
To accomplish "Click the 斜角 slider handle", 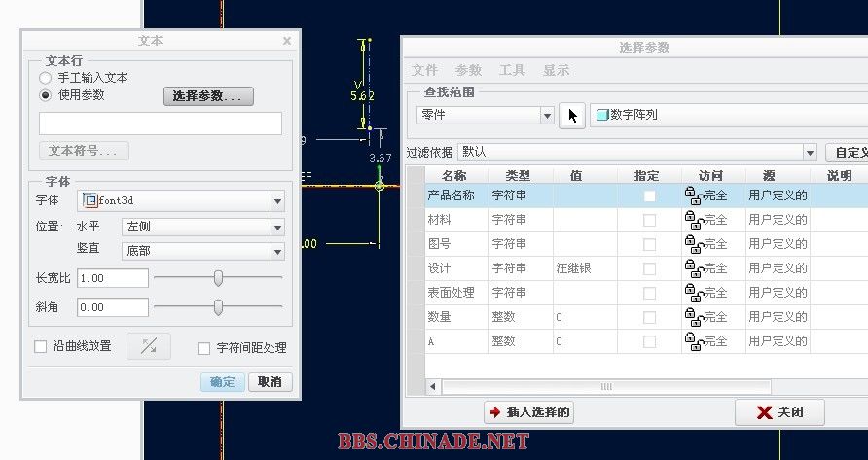I will point(218,307).
